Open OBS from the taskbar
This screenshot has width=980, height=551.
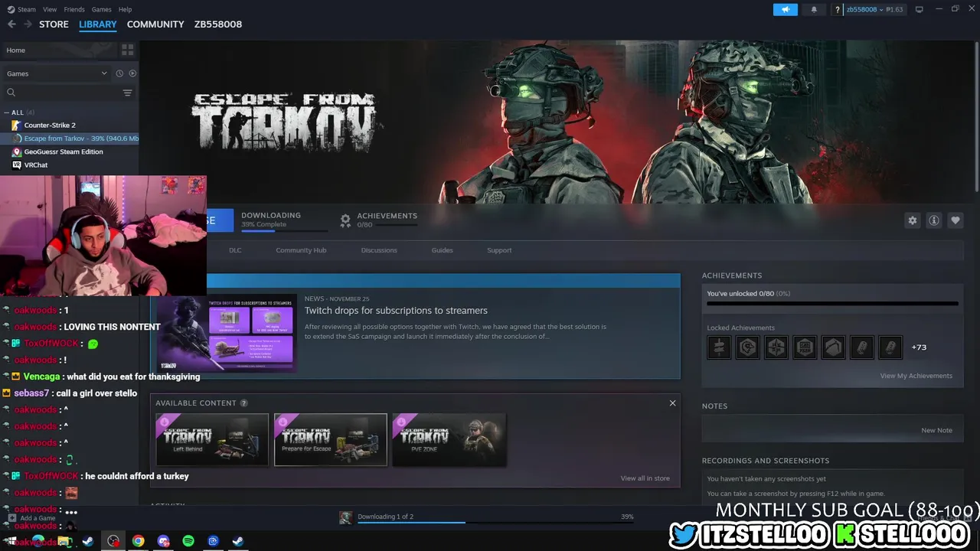tap(113, 541)
